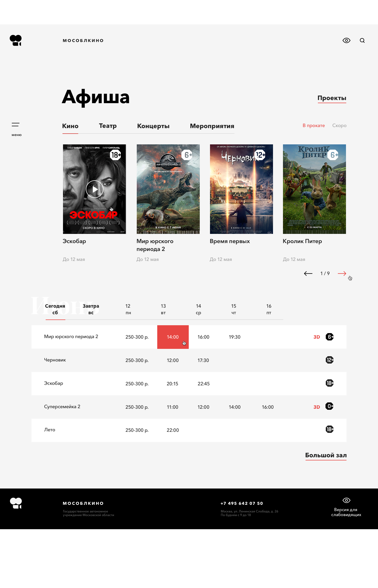Click the Афиша page heading
This screenshot has height=588, width=378.
[96, 97]
